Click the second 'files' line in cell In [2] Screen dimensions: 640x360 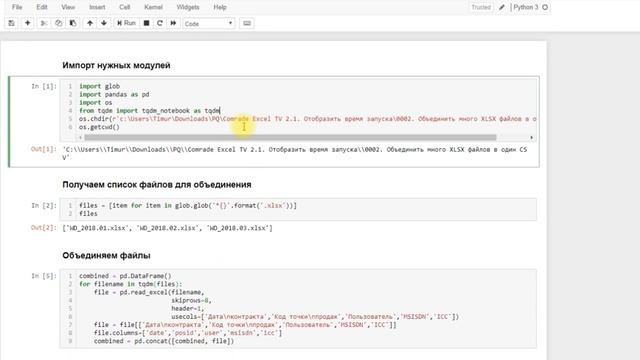(x=88, y=213)
